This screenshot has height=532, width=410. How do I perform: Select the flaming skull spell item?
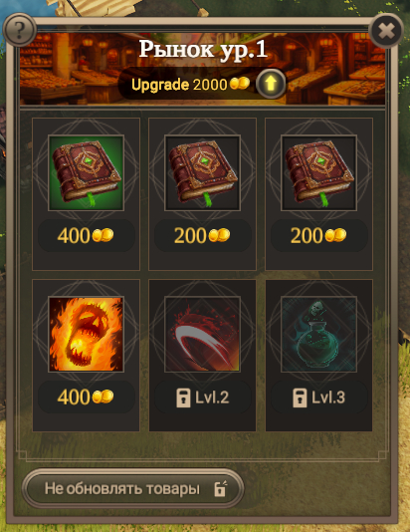point(86,334)
